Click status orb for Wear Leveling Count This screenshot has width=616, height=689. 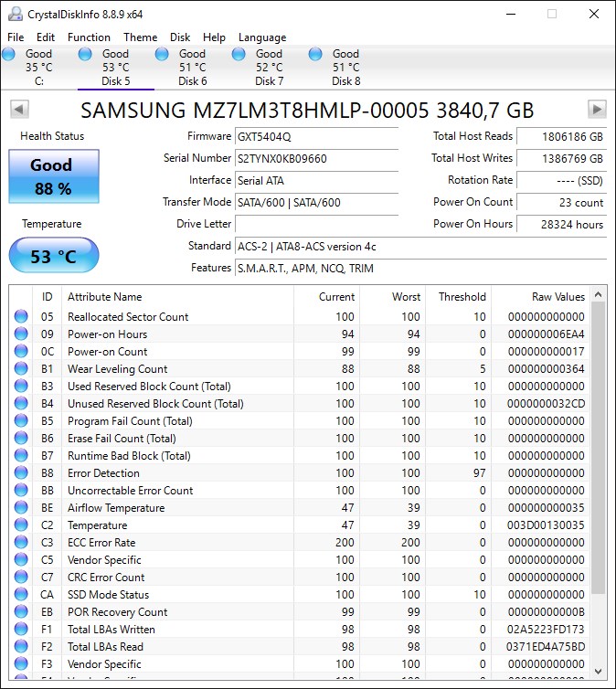(x=21, y=368)
